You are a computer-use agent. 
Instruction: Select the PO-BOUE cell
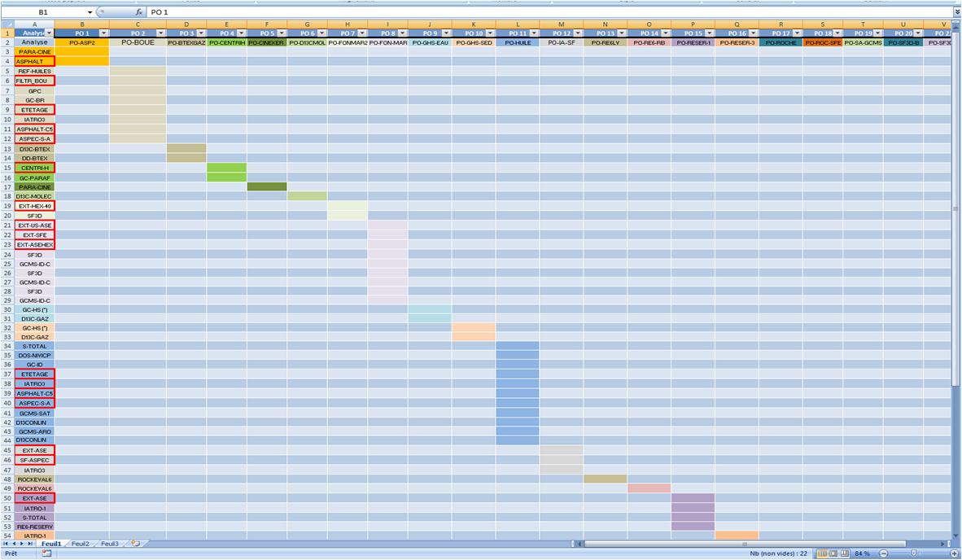(x=138, y=42)
